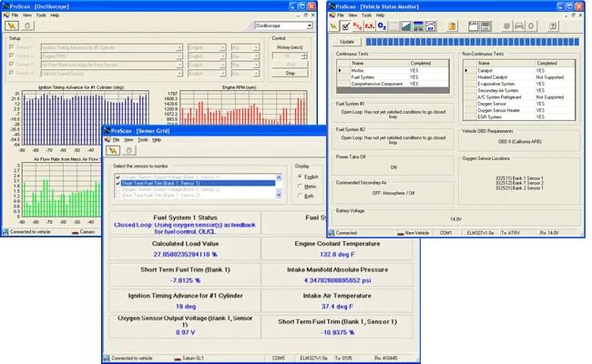Click the greyed engine toolbar icon
Viewport: 592px width, 364px height.
(507, 26)
